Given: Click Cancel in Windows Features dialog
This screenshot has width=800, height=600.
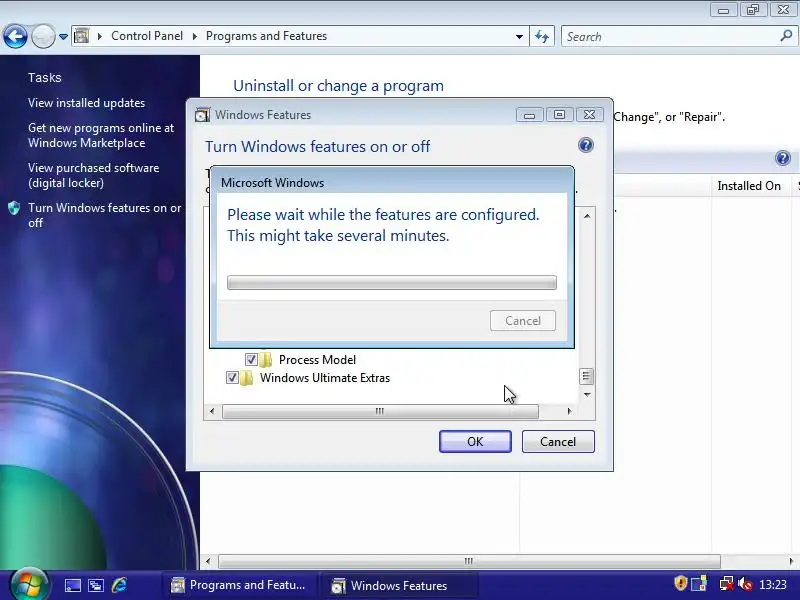Looking at the screenshot, I should [x=558, y=442].
